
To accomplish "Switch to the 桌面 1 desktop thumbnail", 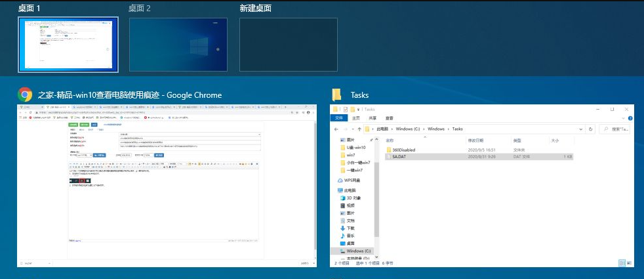I will point(69,45).
